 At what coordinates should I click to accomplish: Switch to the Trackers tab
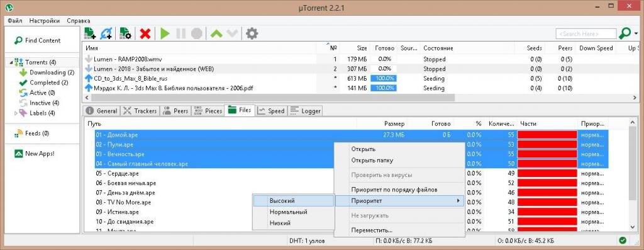140,111
